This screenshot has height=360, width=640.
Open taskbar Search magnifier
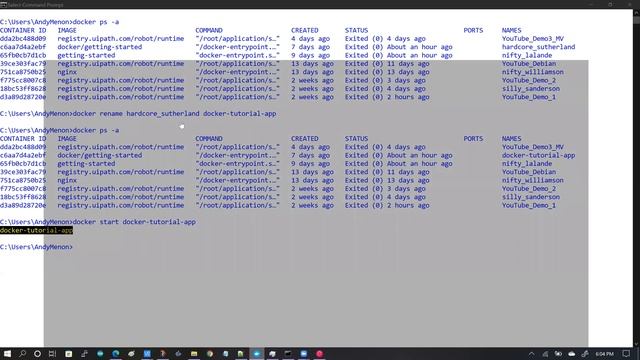point(22,353)
